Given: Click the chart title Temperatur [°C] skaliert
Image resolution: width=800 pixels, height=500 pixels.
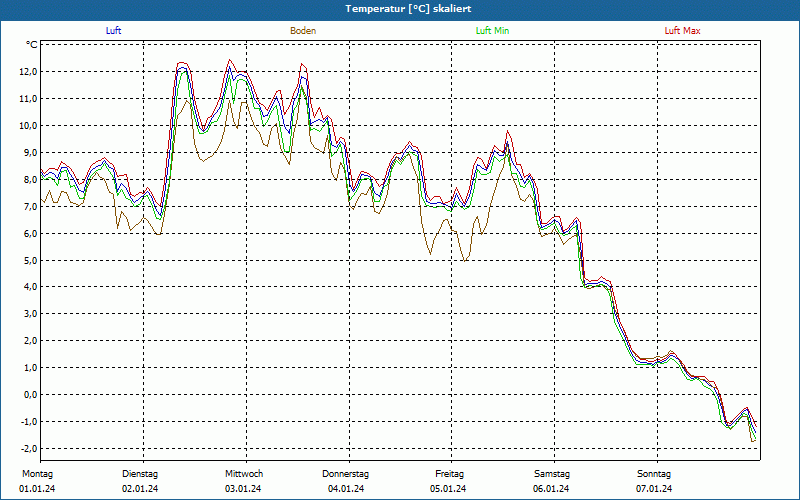Looking at the screenshot, I should pyautogui.click(x=408, y=9).
